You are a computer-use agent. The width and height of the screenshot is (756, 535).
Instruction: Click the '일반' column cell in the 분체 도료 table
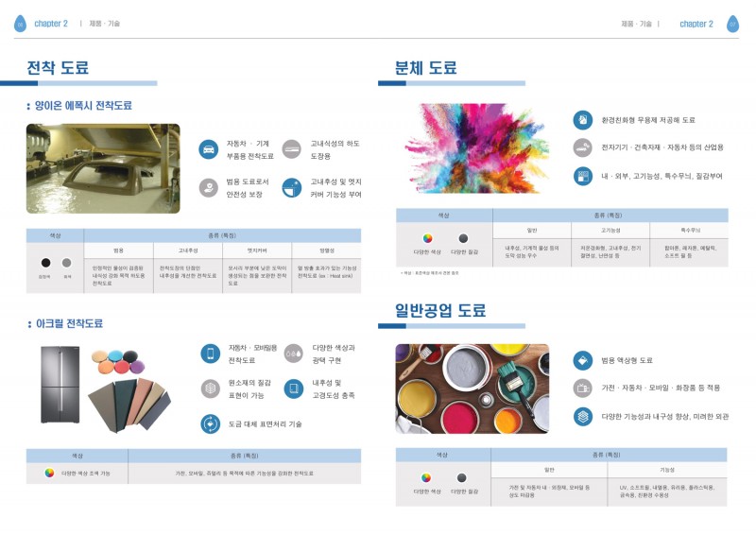(532, 230)
